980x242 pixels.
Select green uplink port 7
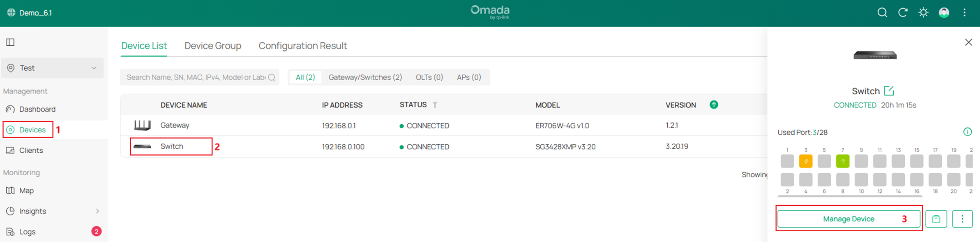[842, 161]
